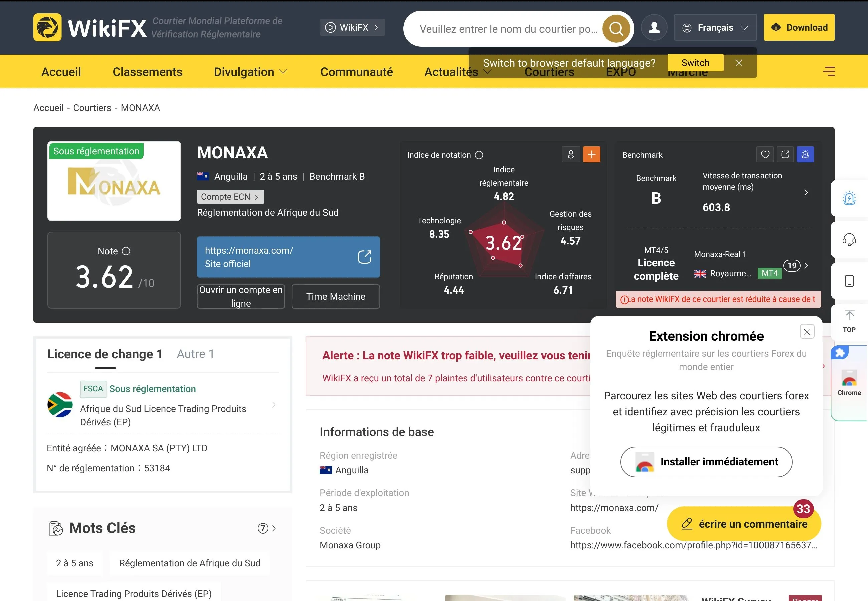The width and height of the screenshot is (868, 601).
Task: Click the orange search magnifier button
Action: coord(616,28)
